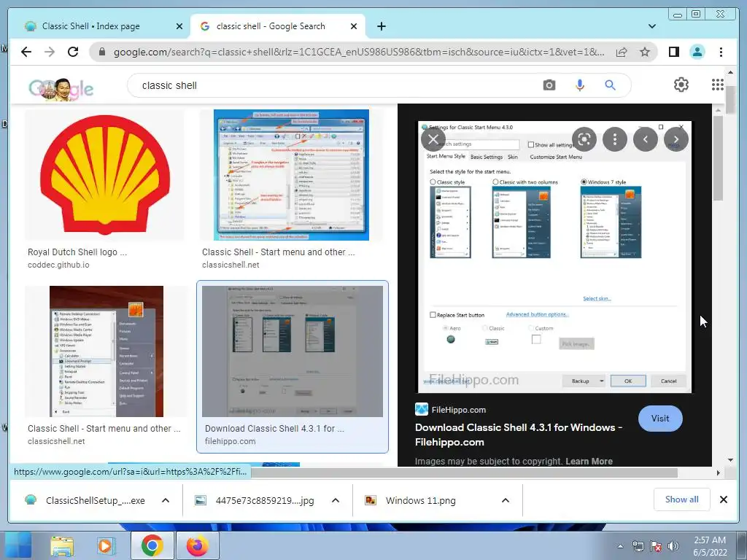Open FileHippo.com source link
The height and width of the screenshot is (560, 747).
[451, 410]
